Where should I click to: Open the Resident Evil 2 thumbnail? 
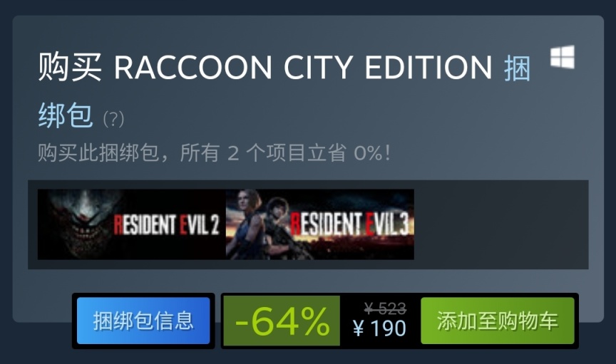tap(132, 224)
